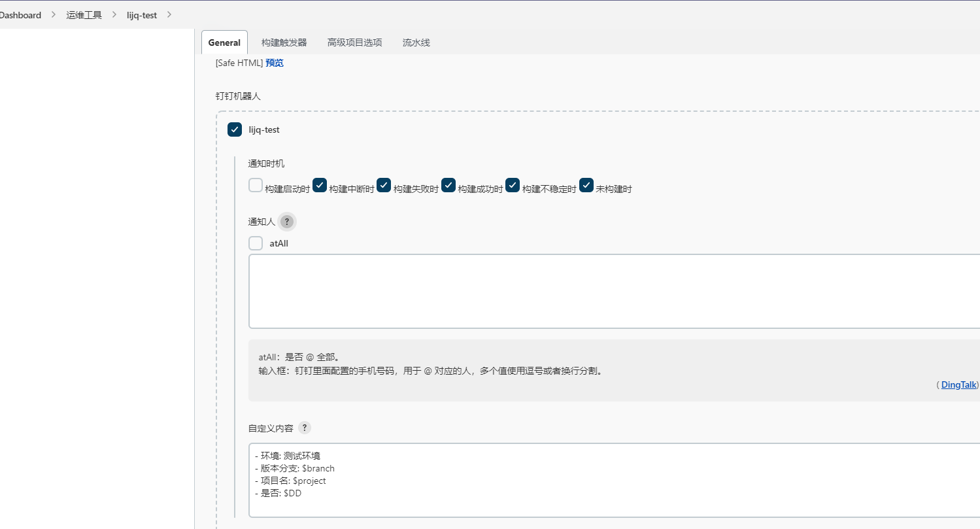Disable 构建成功时 notification checkbox
The height and width of the screenshot is (529, 980).
tap(448, 186)
